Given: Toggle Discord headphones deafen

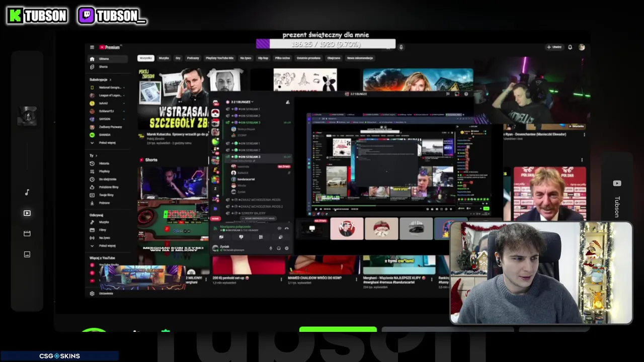Looking at the screenshot, I should (279, 248).
